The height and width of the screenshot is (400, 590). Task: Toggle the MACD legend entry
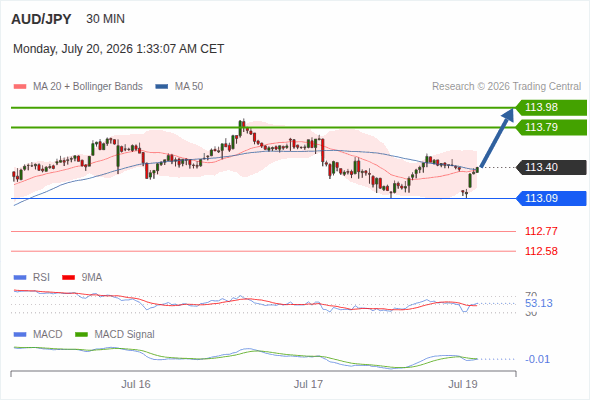click(x=38, y=334)
